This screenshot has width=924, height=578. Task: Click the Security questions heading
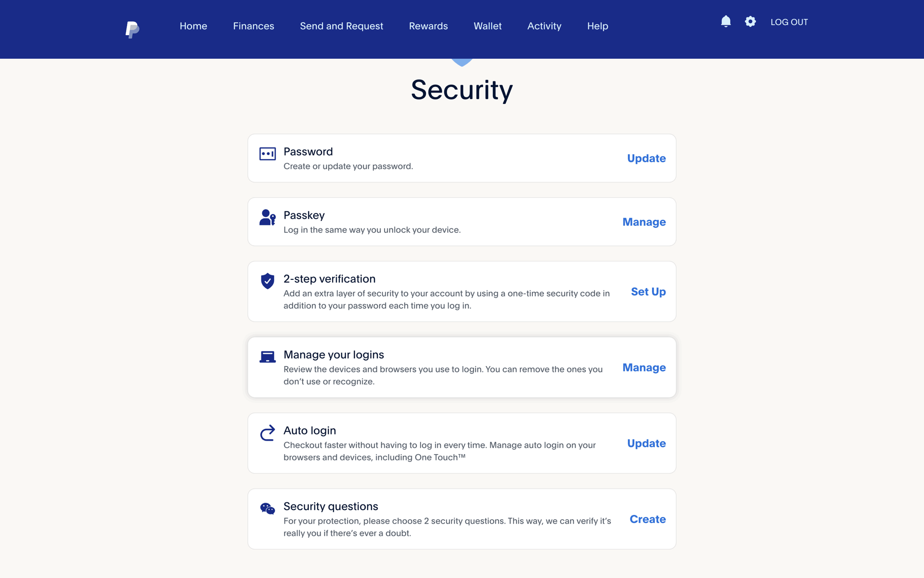point(331,507)
